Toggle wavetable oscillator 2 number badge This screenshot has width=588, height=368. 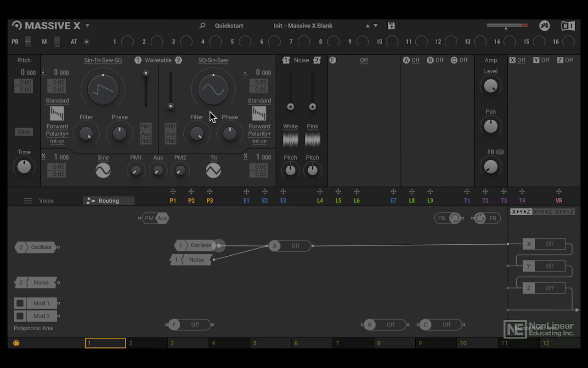coord(178,60)
